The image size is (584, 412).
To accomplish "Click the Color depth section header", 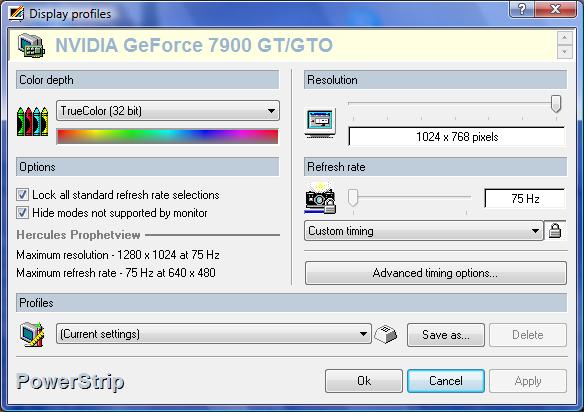I will pyautogui.click(x=147, y=80).
